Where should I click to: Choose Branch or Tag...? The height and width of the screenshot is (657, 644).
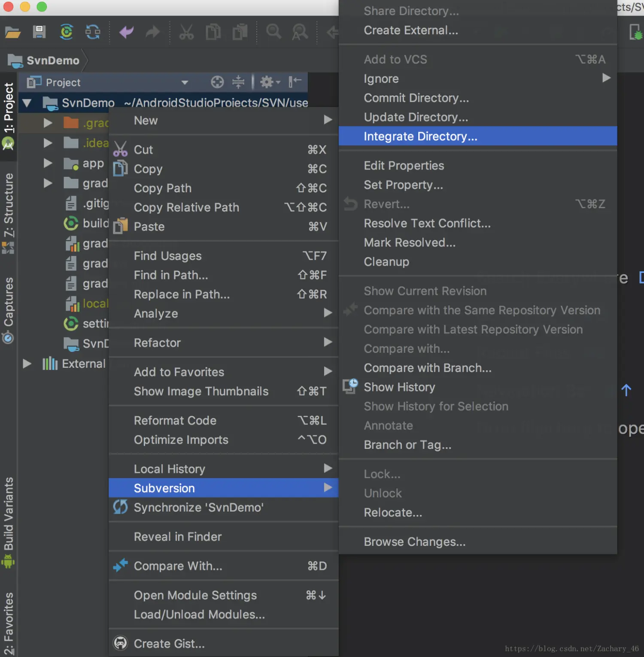click(478, 445)
